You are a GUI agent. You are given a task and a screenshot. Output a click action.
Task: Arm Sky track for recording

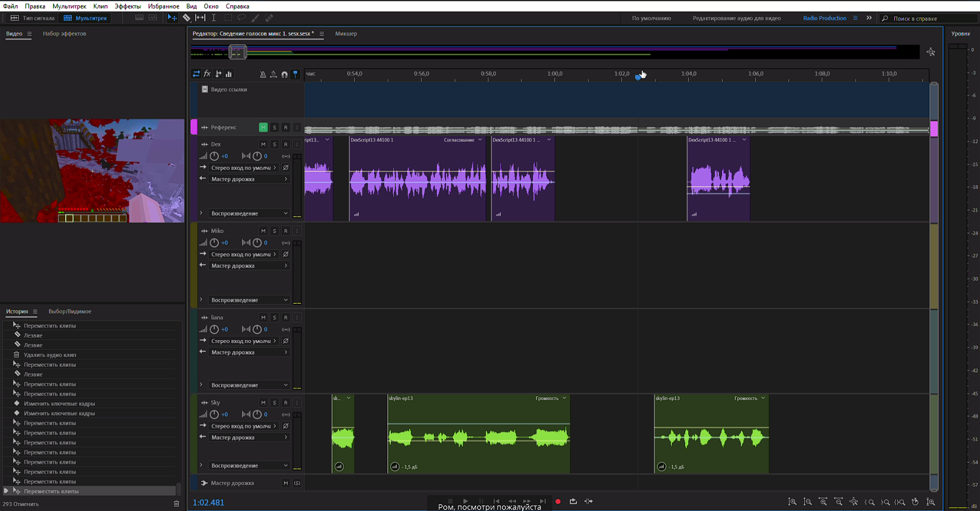tap(286, 403)
